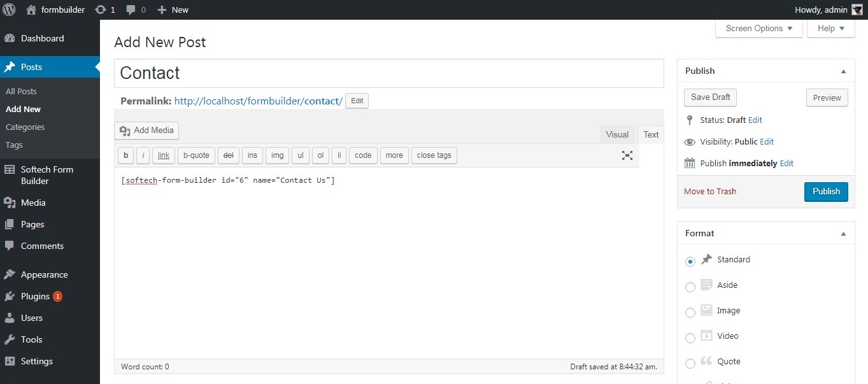Click the home icon beside formbuilder
The width and height of the screenshot is (868, 384).
click(31, 10)
